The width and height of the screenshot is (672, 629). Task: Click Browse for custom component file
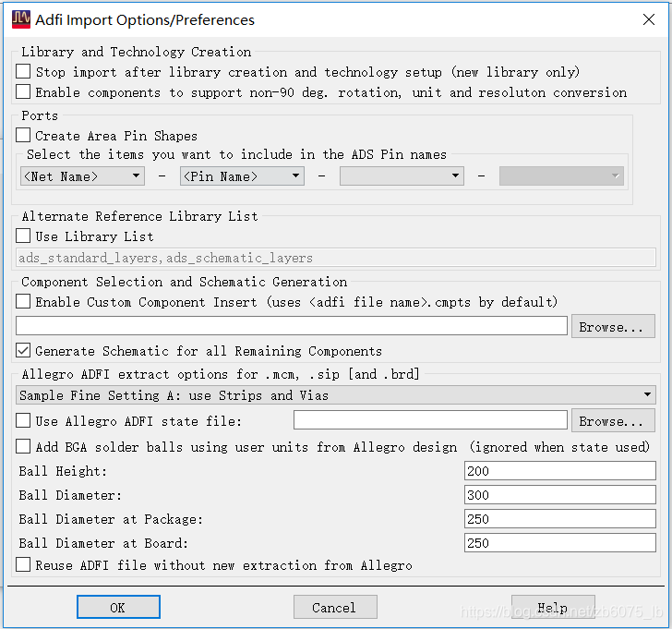pyautogui.click(x=613, y=327)
